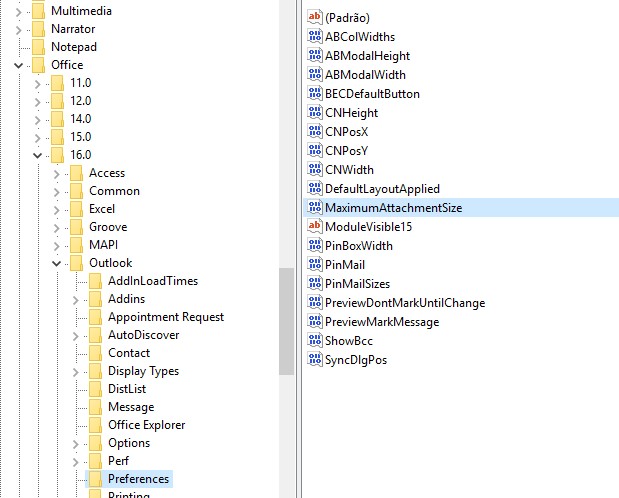Select the DistList key

tap(127, 389)
